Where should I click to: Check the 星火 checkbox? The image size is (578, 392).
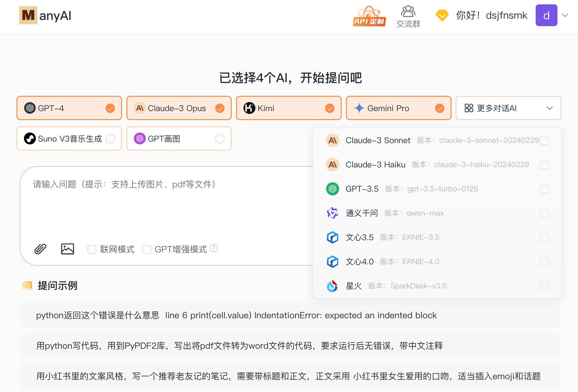(544, 286)
